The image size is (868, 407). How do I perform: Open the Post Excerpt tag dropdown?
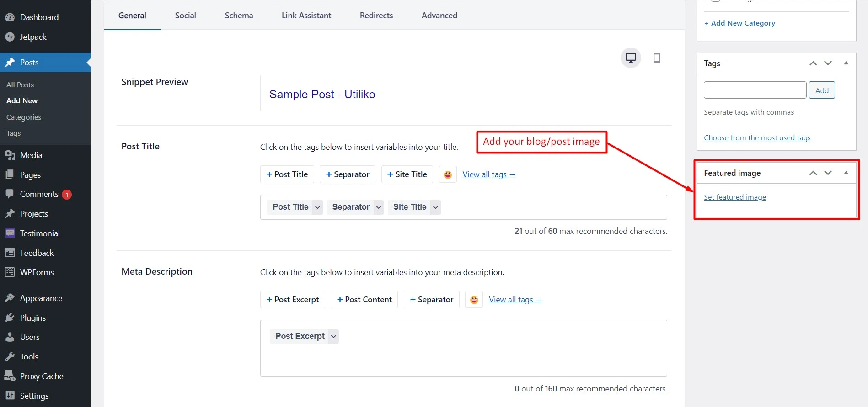tap(333, 337)
